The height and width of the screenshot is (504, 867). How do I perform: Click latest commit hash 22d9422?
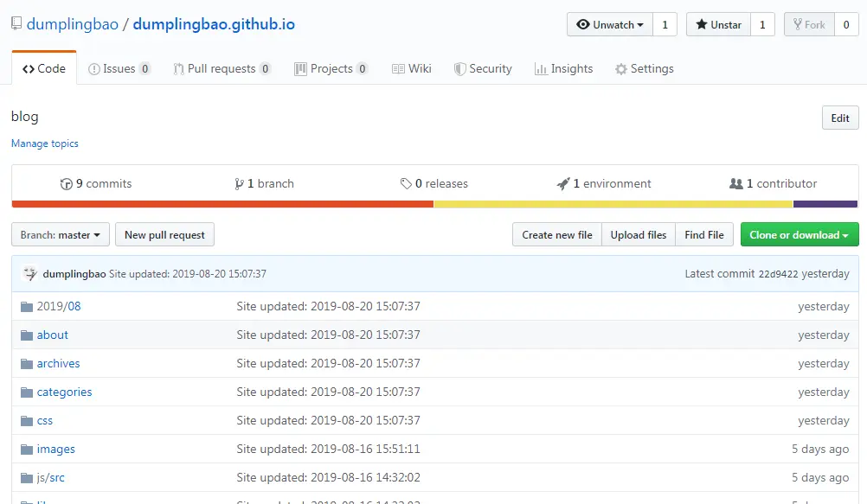click(778, 274)
